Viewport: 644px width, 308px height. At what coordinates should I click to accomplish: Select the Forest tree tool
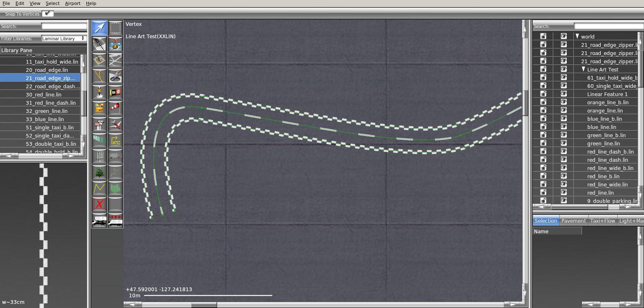(x=99, y=172)
